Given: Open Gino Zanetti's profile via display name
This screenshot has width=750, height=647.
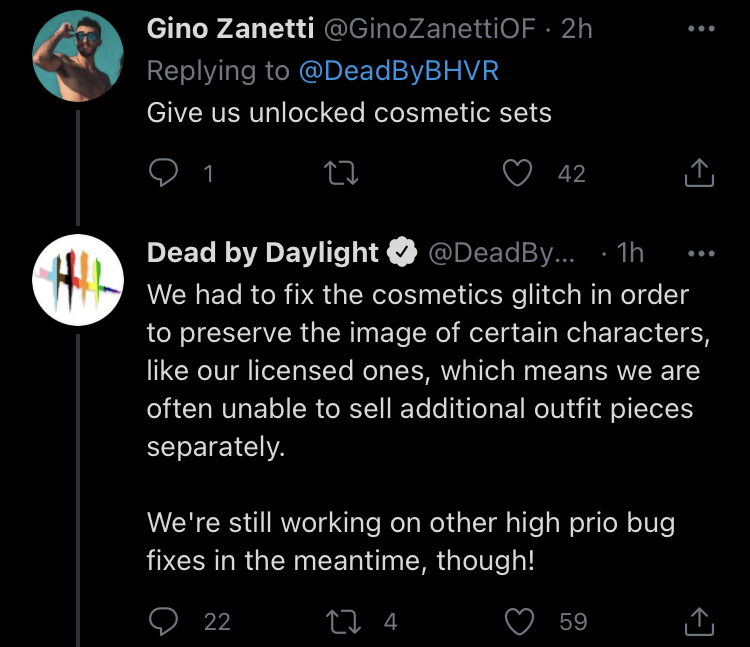Looking at the screenshot, I should pyautogui.click(x=230, y=28).
